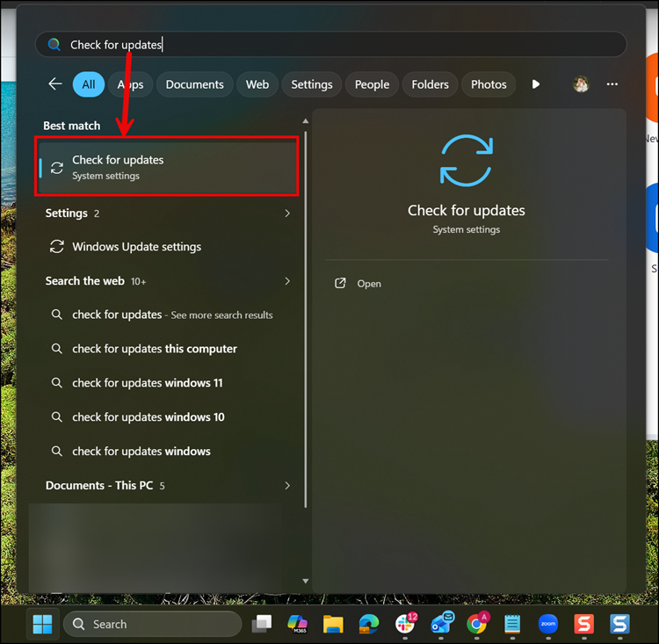Expand the Search the web section chevron
This screenshot has height=644, width=659.
click(287, 281)
